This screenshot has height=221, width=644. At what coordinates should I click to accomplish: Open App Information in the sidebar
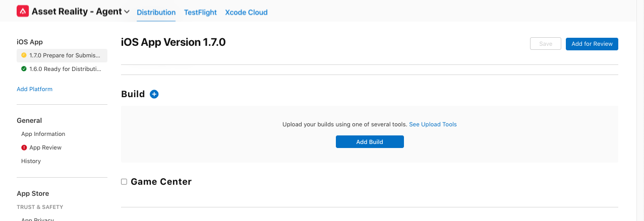tap(43, 134)
